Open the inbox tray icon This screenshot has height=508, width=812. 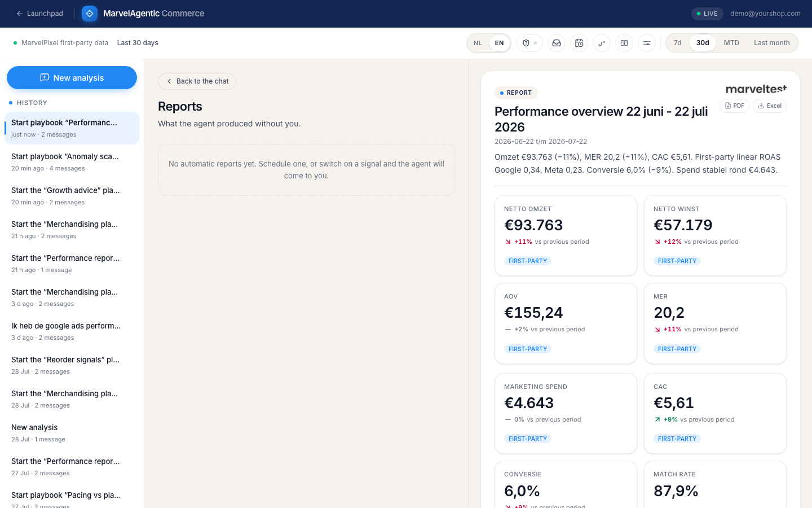(557, 43)
